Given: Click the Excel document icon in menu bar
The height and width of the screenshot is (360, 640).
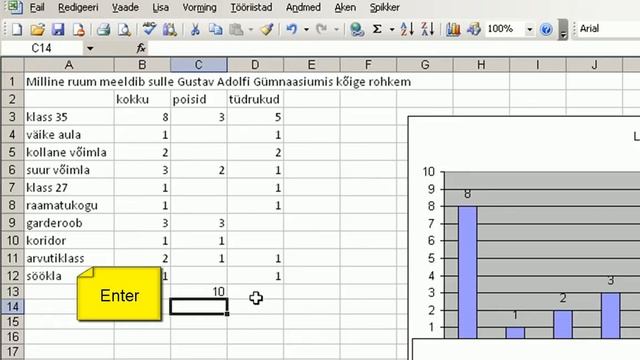Looking at the screenshot, I should 15,7.
